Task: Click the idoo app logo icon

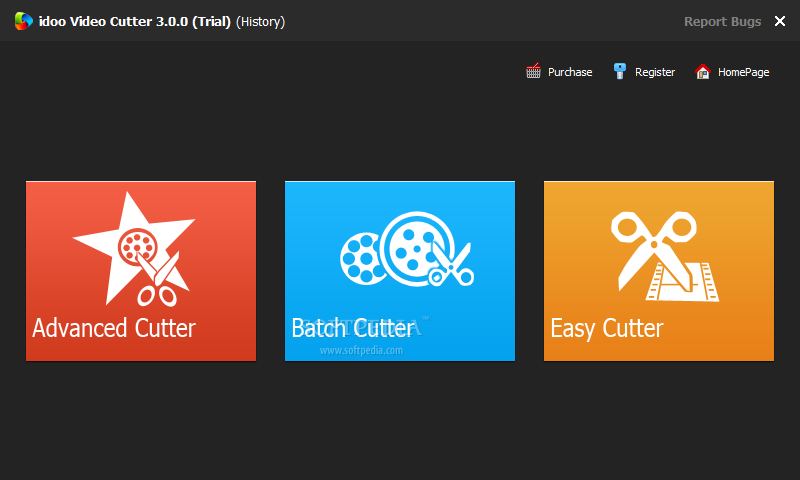Action: 23,21
